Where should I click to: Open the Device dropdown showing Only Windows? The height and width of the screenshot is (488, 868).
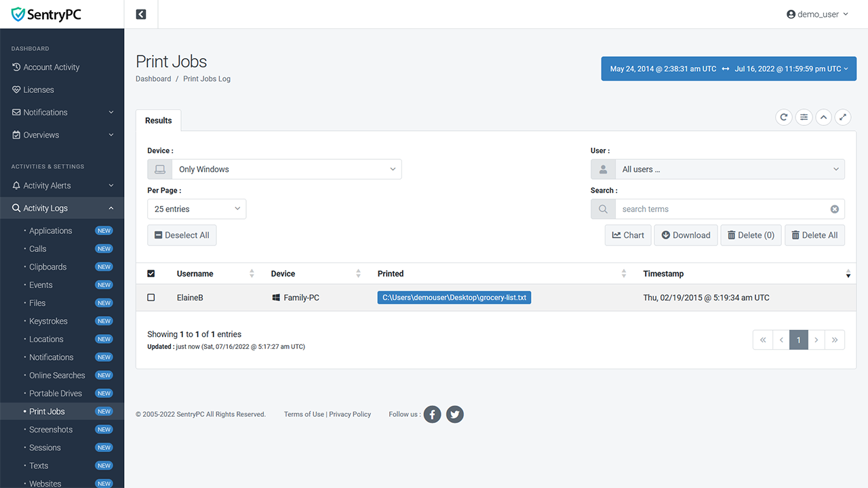tap(287, 169)
